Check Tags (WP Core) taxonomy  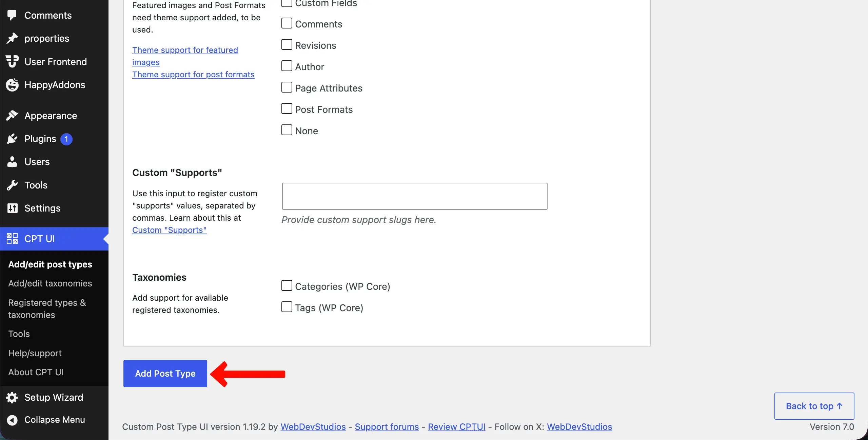[x=287, y=307]
